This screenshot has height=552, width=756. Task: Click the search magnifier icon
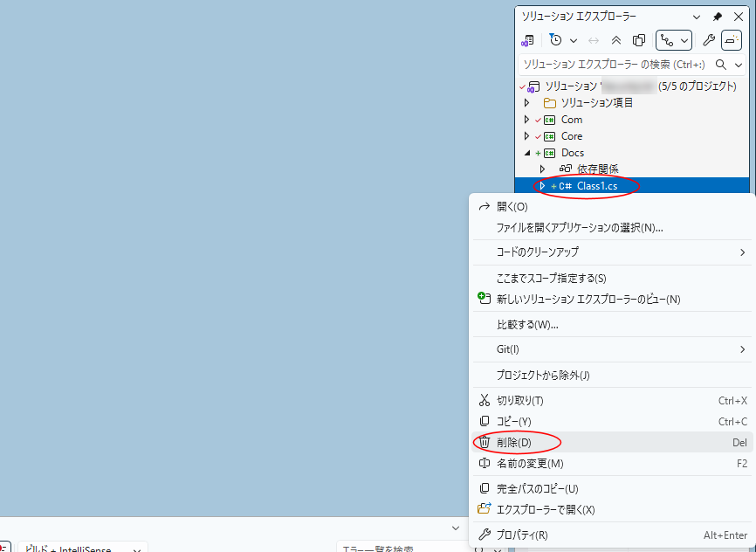[x=721, y=65]
